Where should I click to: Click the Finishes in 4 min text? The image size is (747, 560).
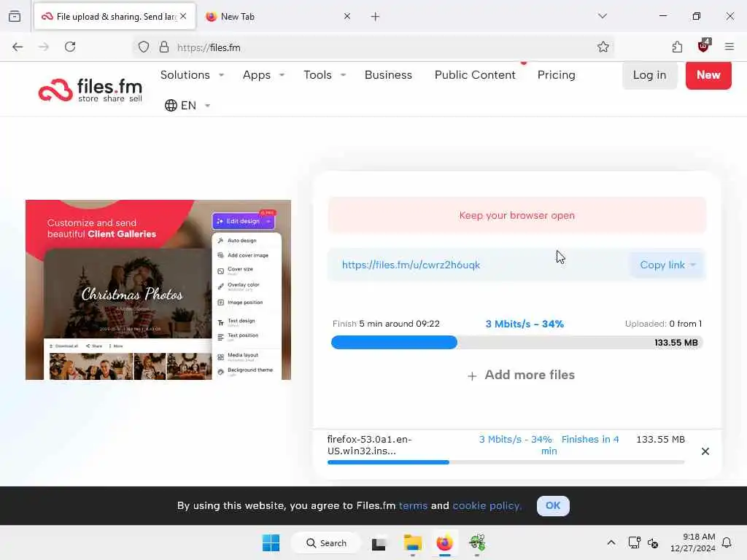coord(580,446)
